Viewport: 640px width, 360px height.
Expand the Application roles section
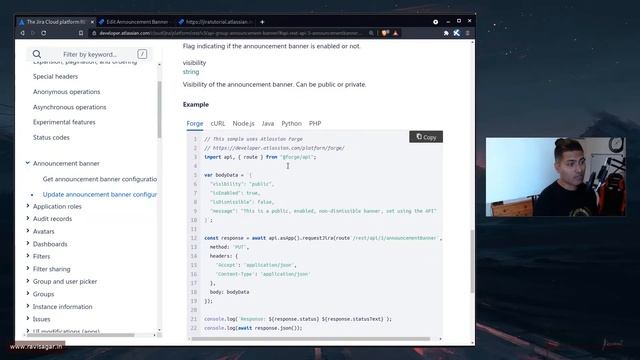pos(28,206)
